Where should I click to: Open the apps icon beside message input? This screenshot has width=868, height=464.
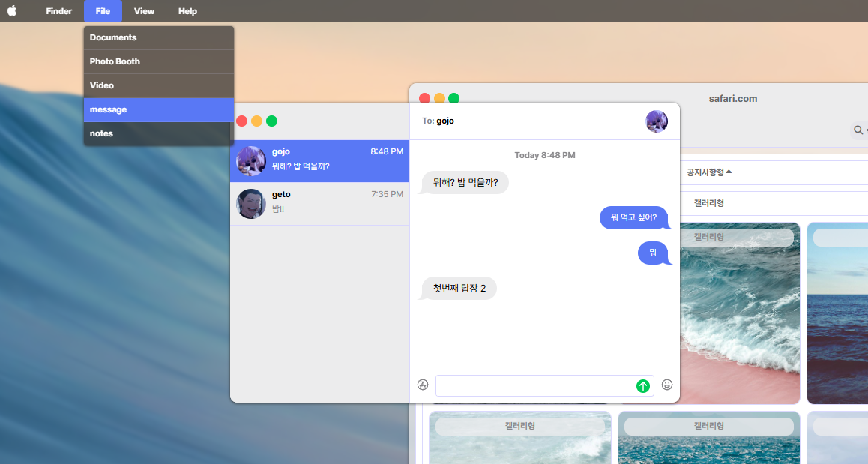[x=423, y=385]
